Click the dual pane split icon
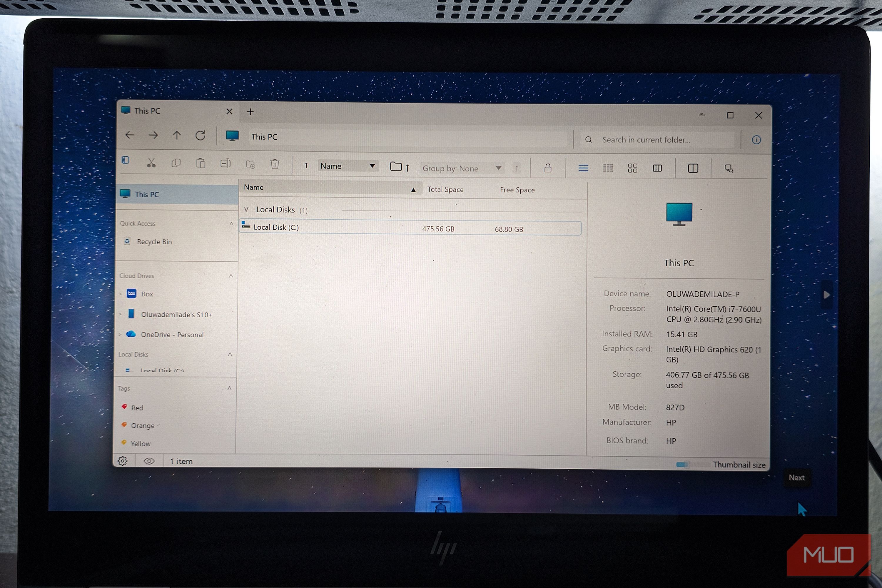Screen dimensions: 882x588 click(693, 168)
